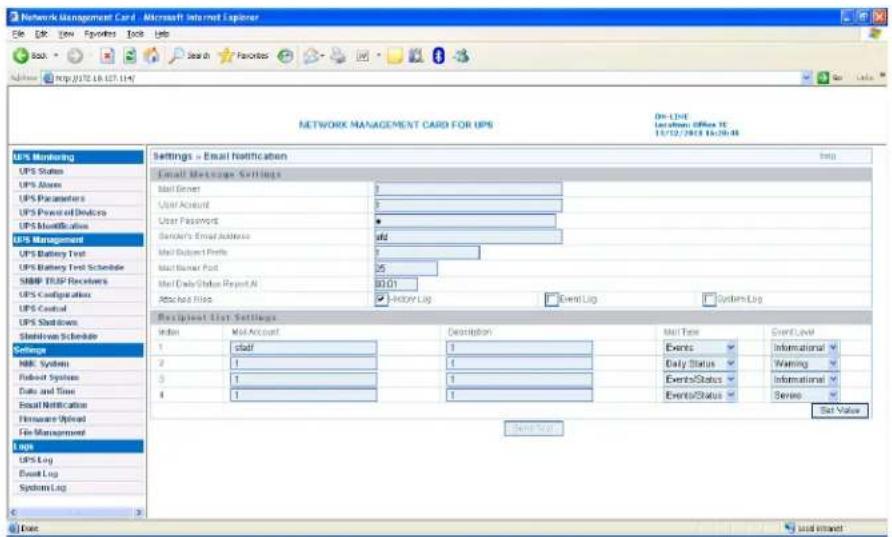Open the Edit menu
892x537 pixels.
(x=41, y=34)
